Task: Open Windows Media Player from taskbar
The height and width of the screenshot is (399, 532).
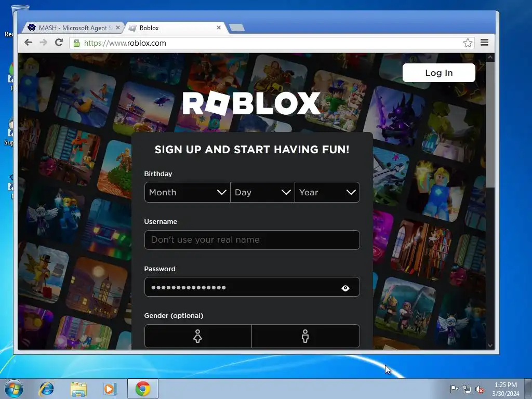Action: (x=109, y=389)
